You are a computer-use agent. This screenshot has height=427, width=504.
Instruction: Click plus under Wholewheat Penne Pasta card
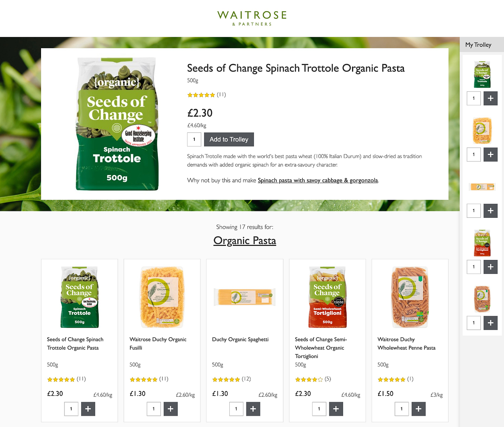pyautogui.click(x=418, y=409)
